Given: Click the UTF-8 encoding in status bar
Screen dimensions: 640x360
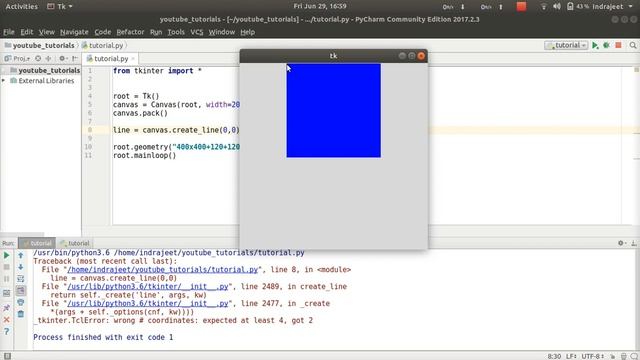Looking at the screenshot, I should point(592,356).
